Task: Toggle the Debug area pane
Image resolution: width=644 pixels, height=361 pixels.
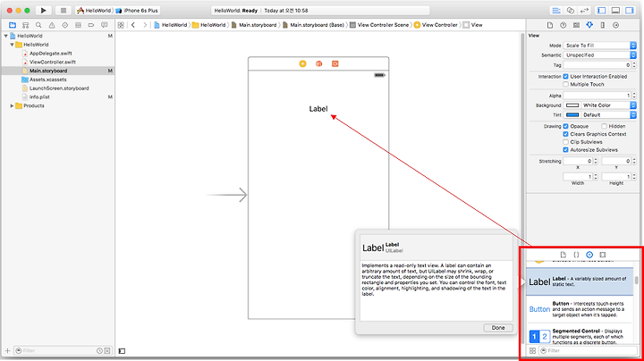Action: pos(615,10)
